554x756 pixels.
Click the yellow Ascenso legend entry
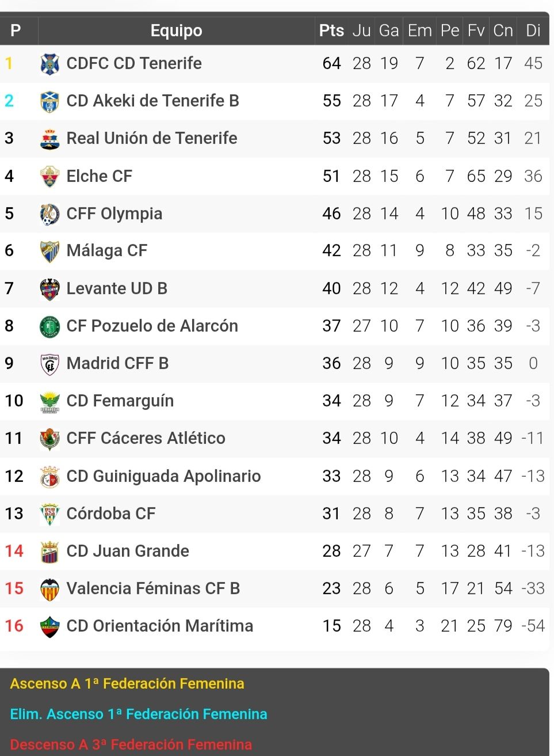127,683
